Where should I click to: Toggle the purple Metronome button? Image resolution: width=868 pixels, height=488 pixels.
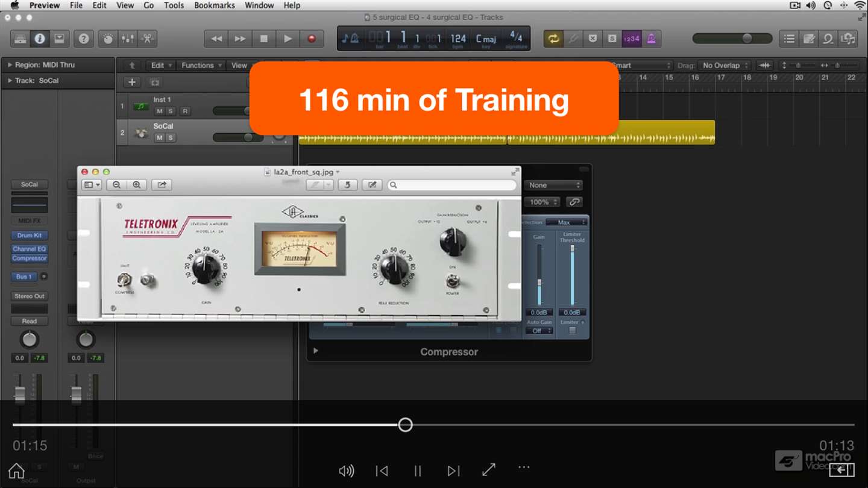pos(651,39)
